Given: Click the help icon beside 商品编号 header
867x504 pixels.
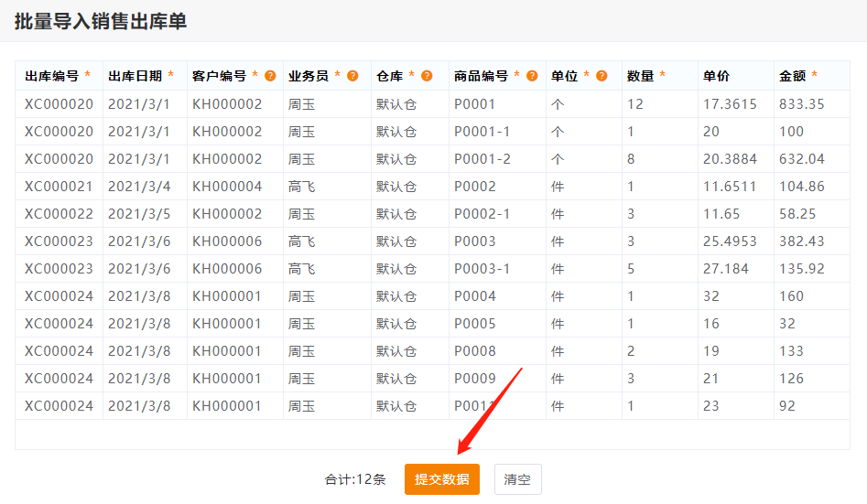Looking at the screenshot, I should [x=532, y=76].
